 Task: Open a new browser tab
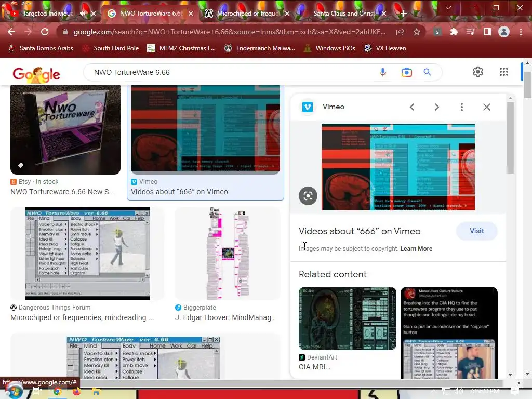(x=403, y=14)
